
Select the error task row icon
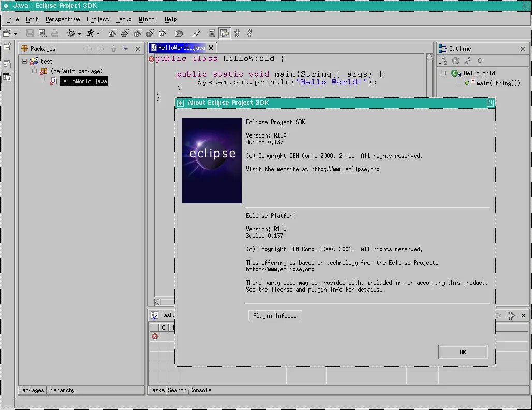155,336
